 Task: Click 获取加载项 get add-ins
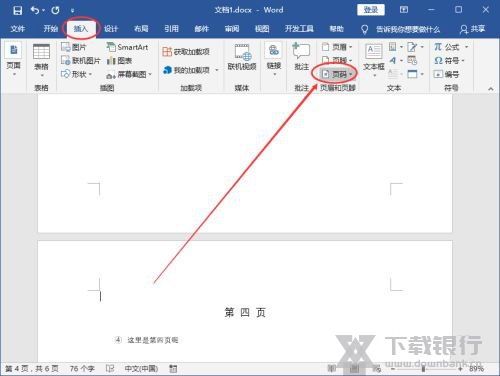point(186,52)
